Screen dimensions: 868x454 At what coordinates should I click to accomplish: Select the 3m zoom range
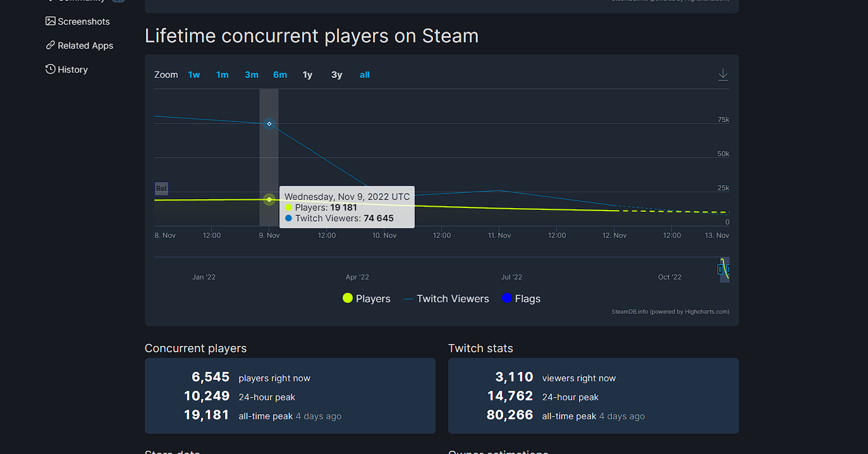click(x=252, y=75)
